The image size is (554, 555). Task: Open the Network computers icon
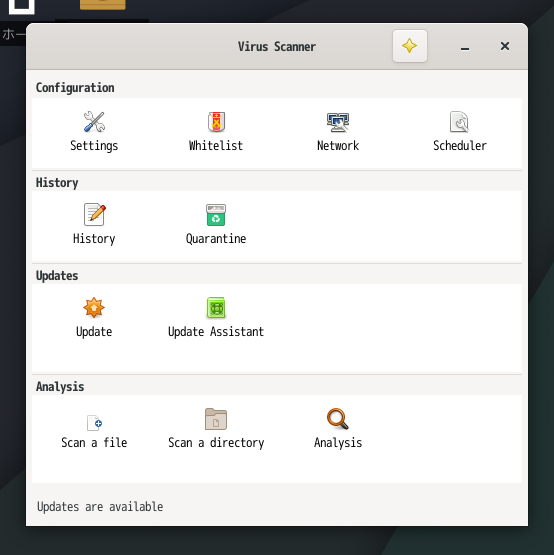tap(338, 122)
